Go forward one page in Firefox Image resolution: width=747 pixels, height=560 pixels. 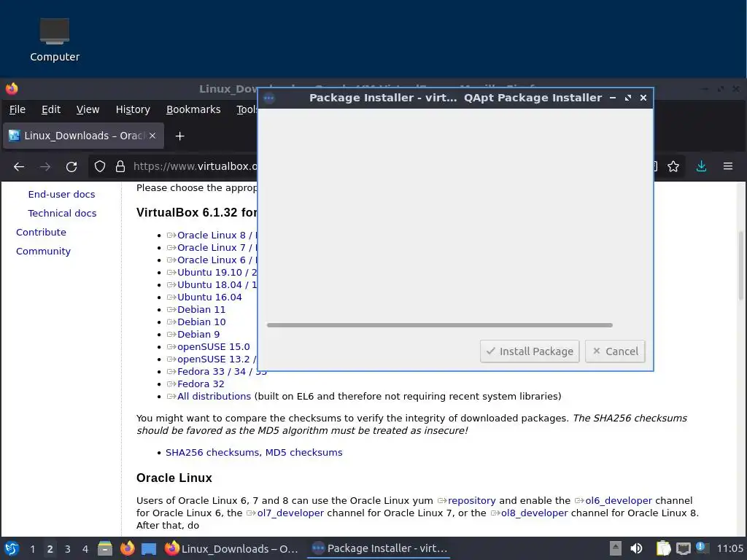tap(45, 167)
